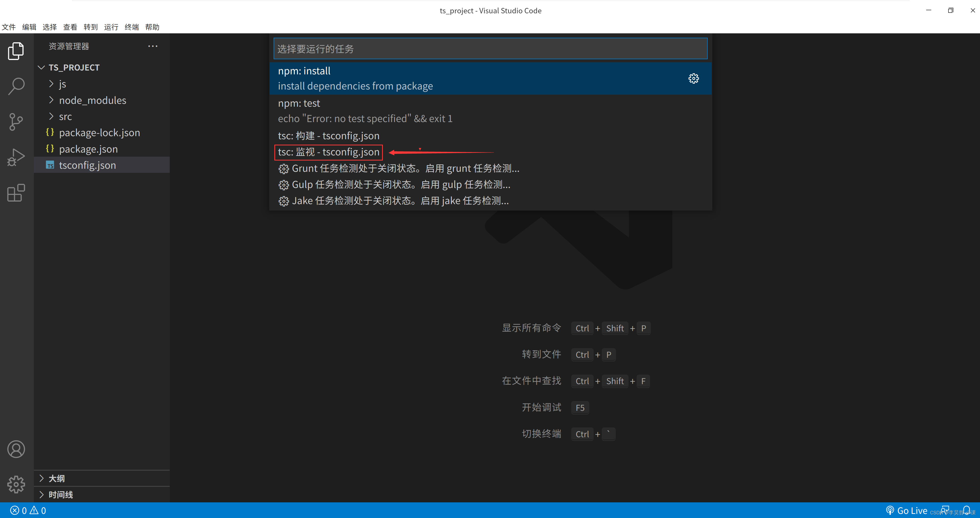Expand the js folder

51,84
